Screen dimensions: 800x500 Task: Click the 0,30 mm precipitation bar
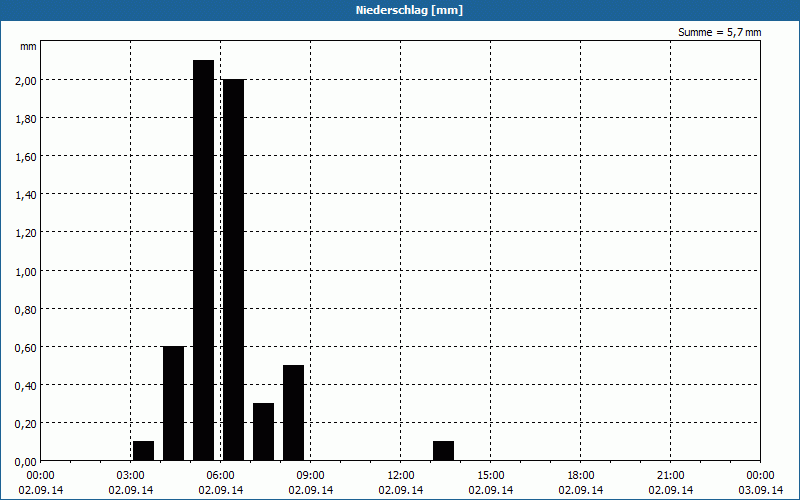pyautogui.click(x=263, y=432)
